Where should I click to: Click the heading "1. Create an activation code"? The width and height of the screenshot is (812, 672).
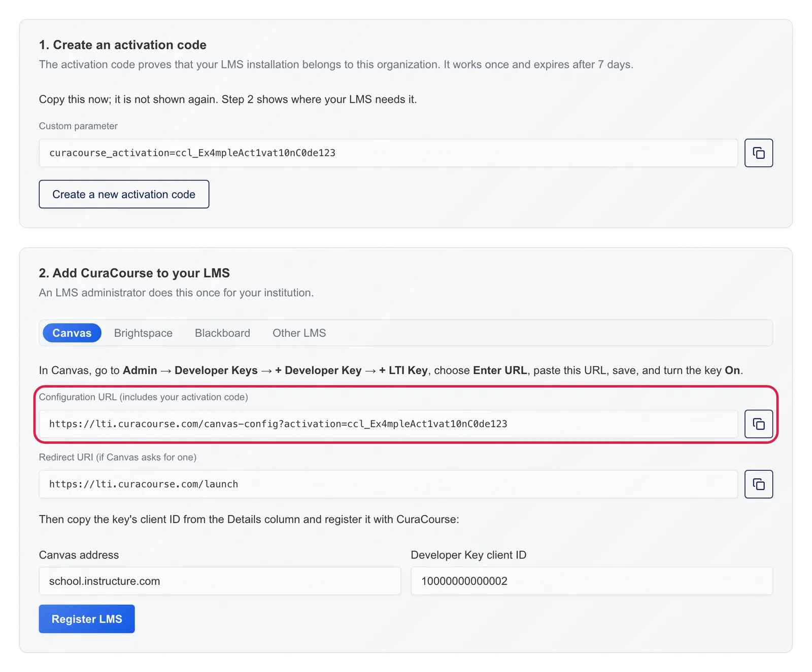pyautogui.click(x=123, y=45)
